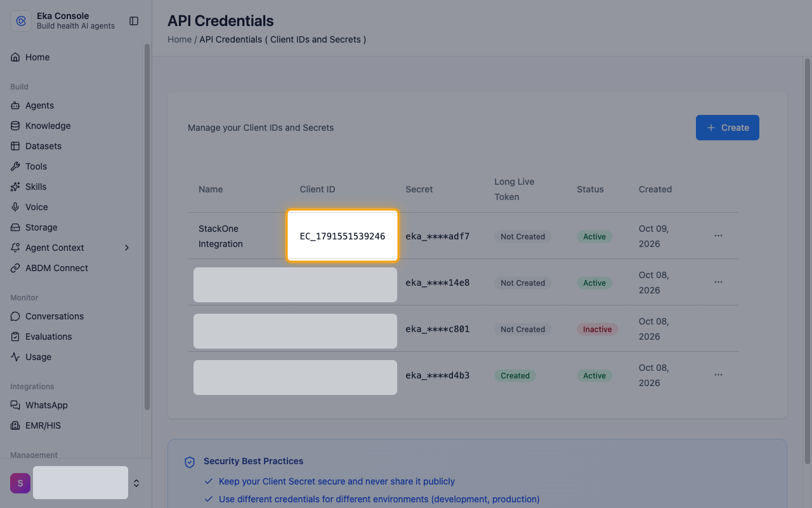812x508 pixels.
Task: Click the Evaluations clipboard icon
Action: [x=15, y=337]
